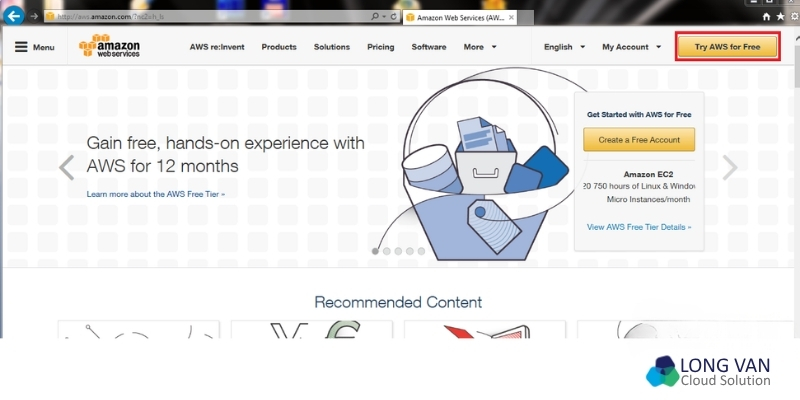Open AWS re:Invent nav item
Viewport: 800px width, 400px height.
[217, 47]
